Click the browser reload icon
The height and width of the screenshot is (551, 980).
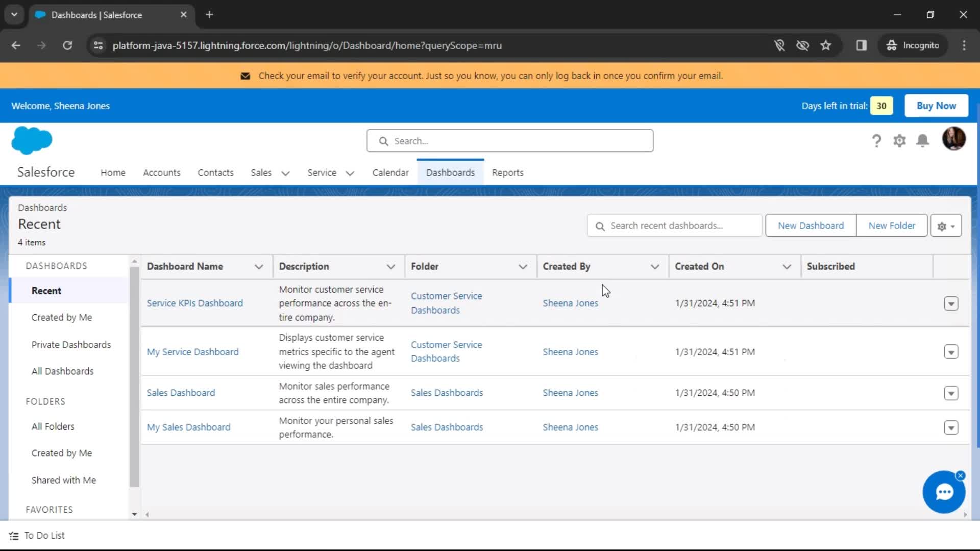coord(67,45)
